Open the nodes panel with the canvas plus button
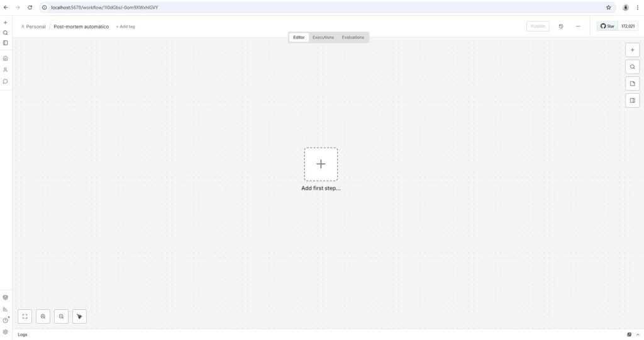The width and height of the screenshot is (644, 340). [x=632, y=50]
